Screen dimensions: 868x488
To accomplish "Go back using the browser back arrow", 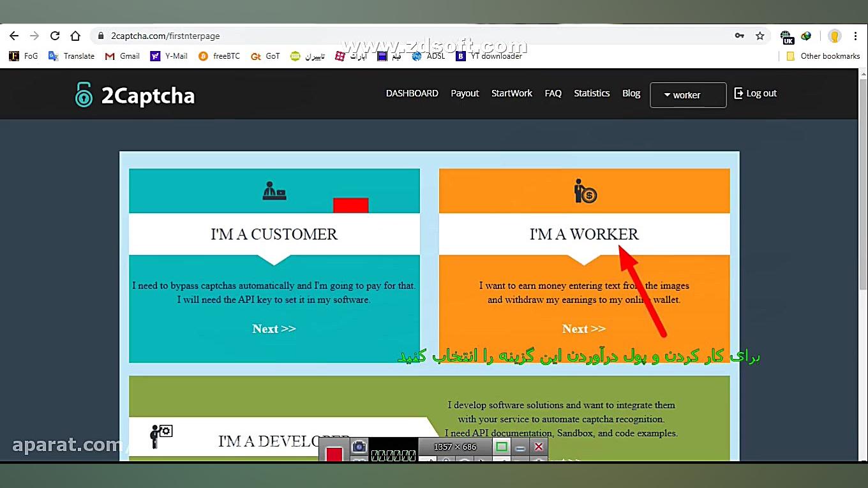I will click(x=14, y=36).
